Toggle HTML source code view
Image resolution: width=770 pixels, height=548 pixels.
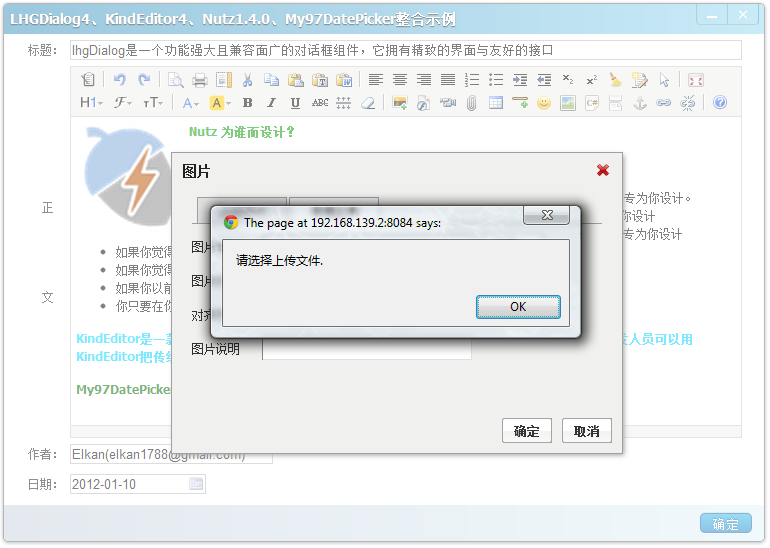pyautogui.click(x=88, y=80)
